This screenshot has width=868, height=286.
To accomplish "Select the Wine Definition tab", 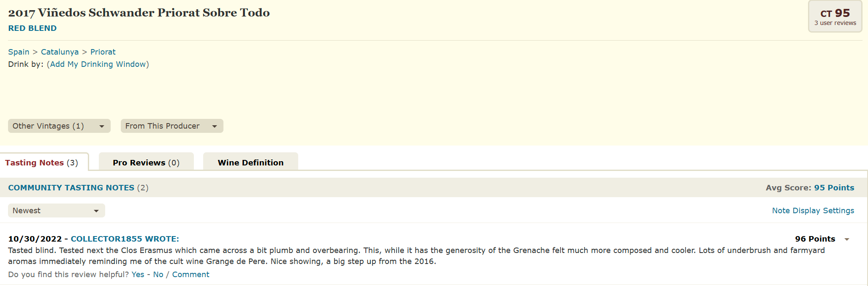I will point(250,163).
